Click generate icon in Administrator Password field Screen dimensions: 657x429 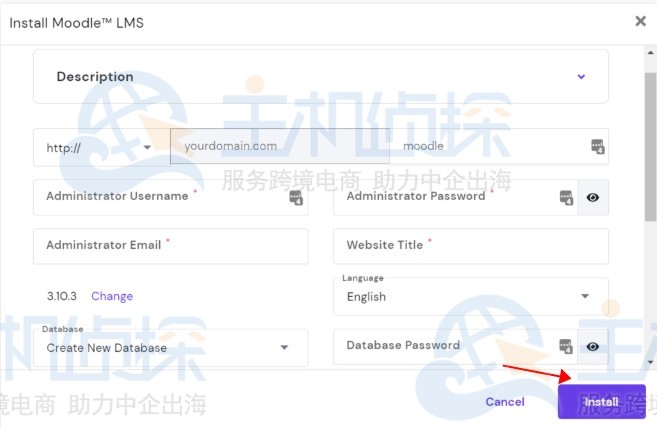point(566,197)
